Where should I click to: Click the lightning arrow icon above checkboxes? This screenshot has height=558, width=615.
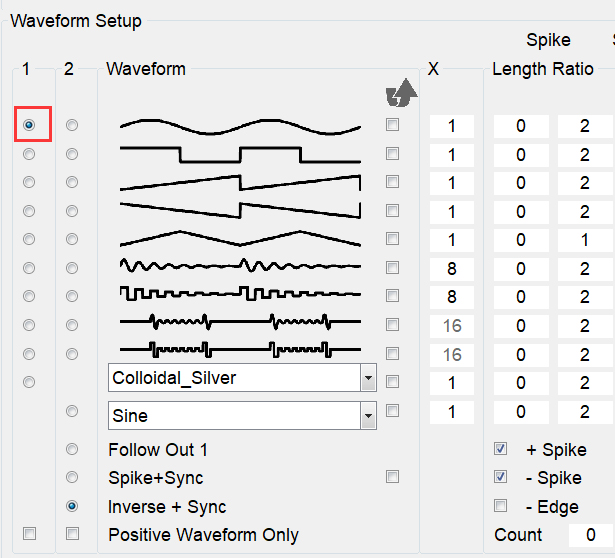[x=400, y=92]
